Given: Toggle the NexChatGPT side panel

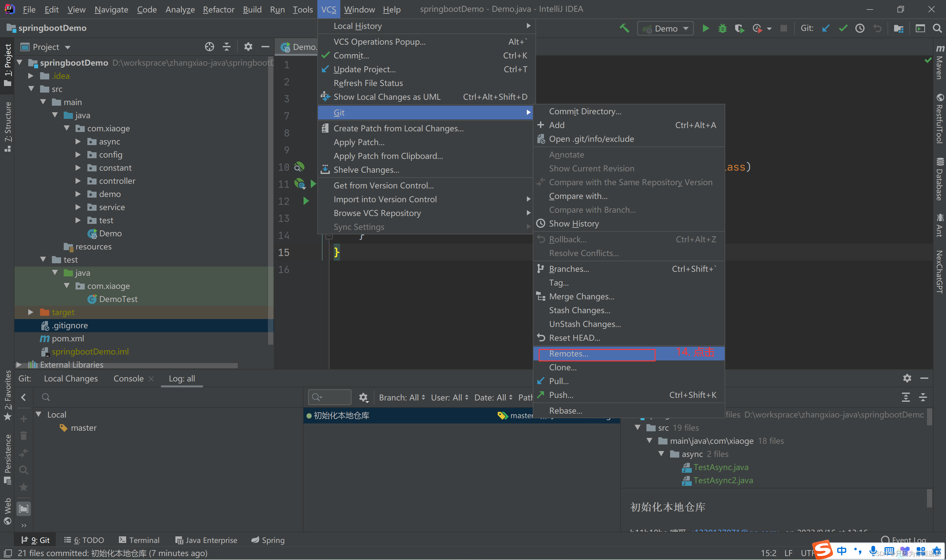Looking at the screenshot, I should (939, 272).
